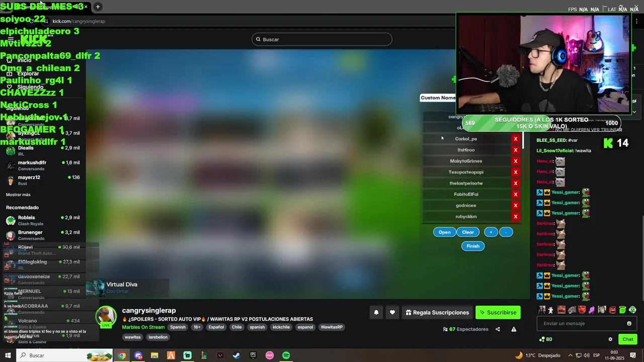Open File Explorer from the taskbar
Viewport: 644px width, 362px height.
[154, 355]
